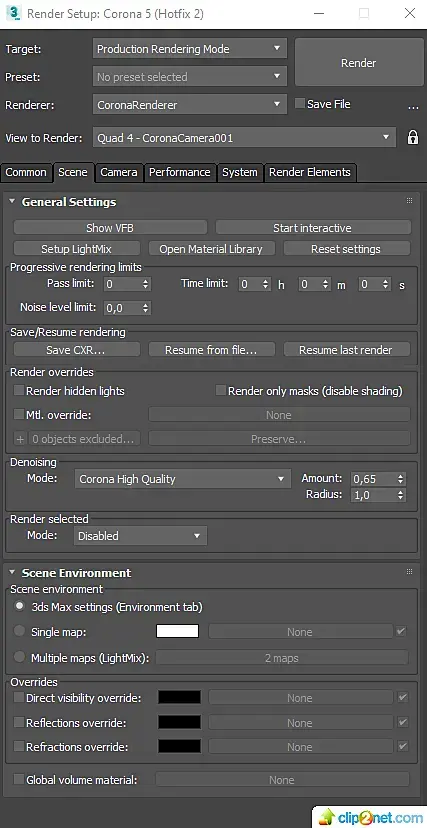Open the Render selected Mode dropdown
The height and width of the screenshot is (828, 427).
(x=140, y=535)
